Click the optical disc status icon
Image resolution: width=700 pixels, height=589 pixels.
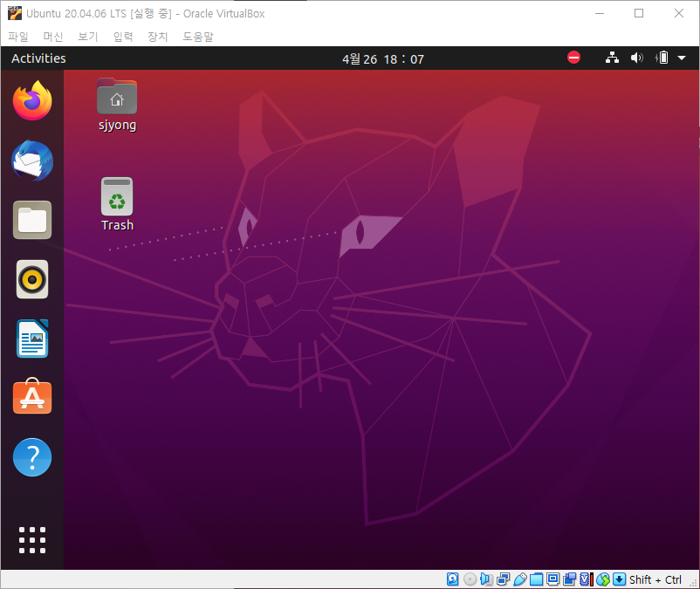[470, 579]
